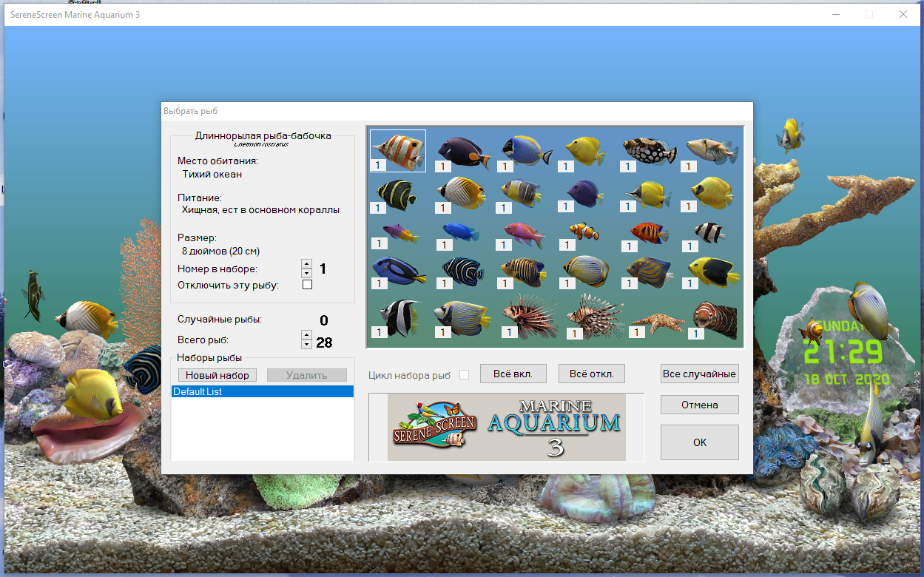Screen dimensions: 924x577
Task: Select the orange clownfish thumbnail
Action: pyautogui.click(x=584, y=232)
